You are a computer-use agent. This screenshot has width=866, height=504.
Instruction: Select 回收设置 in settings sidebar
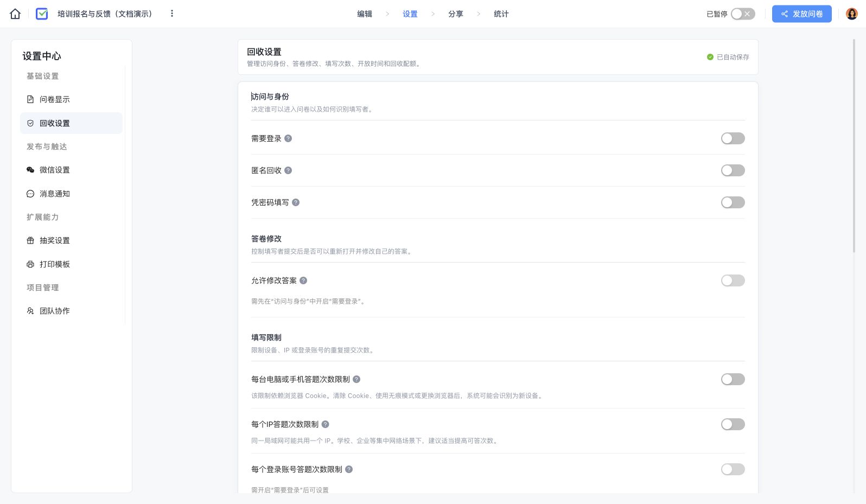click(x=71, y=123)
